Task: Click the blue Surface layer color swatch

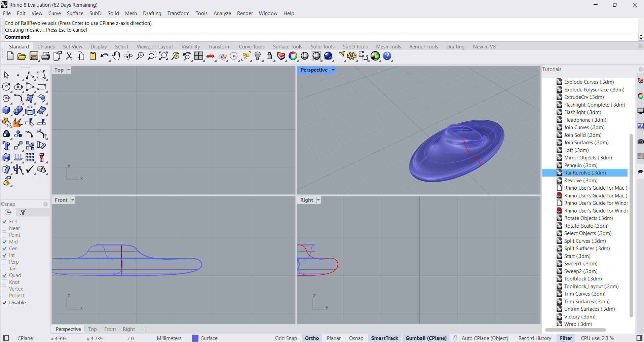Action: [195, 338]
